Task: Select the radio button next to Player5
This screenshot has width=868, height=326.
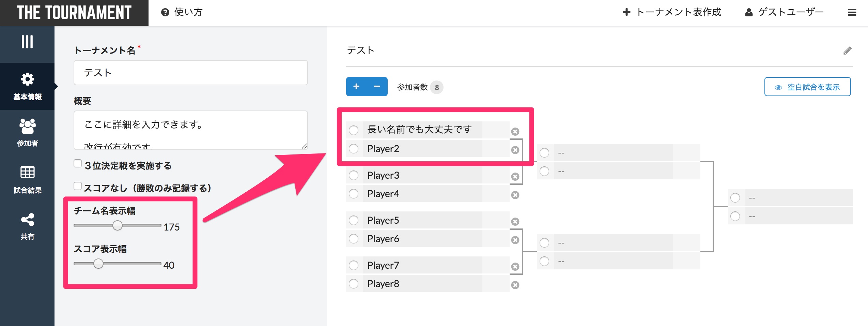Action: point(353,220)
